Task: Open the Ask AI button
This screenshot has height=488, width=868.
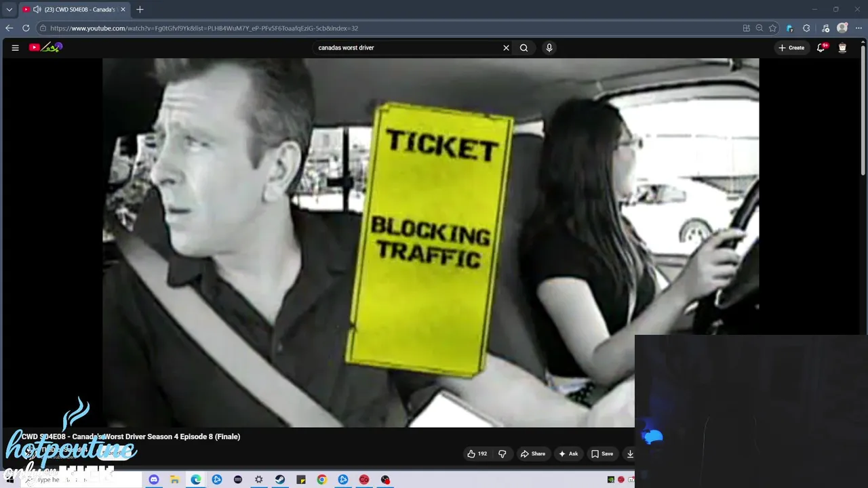Action: [568, 453]
